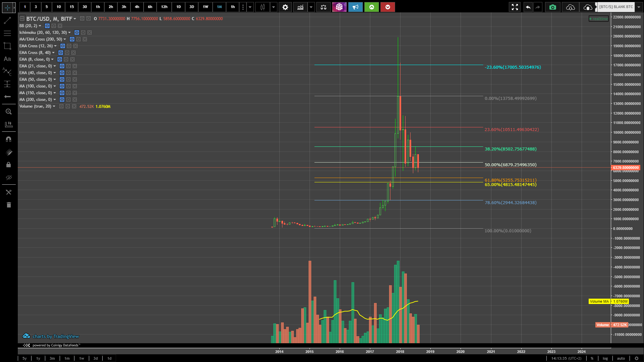644x362 pixels.
Task: Select the rectangle shapes tool
Action: (7, 46)
